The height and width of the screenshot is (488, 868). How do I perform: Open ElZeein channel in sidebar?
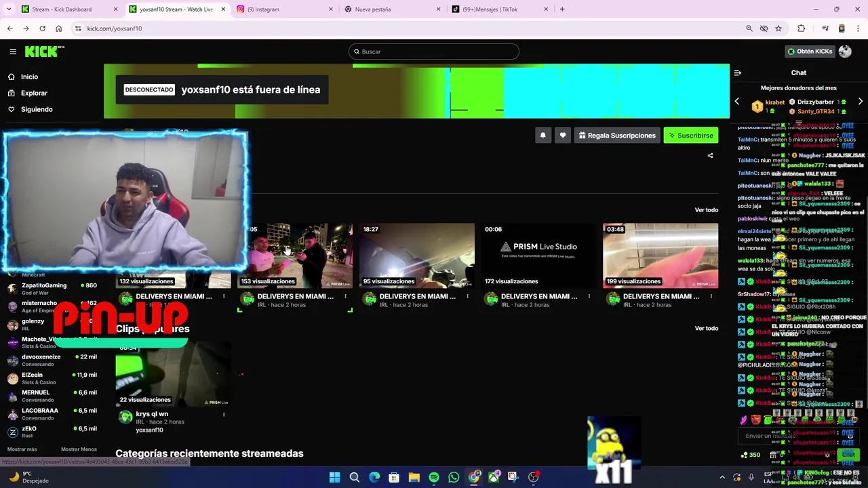[x=52, y=378]
